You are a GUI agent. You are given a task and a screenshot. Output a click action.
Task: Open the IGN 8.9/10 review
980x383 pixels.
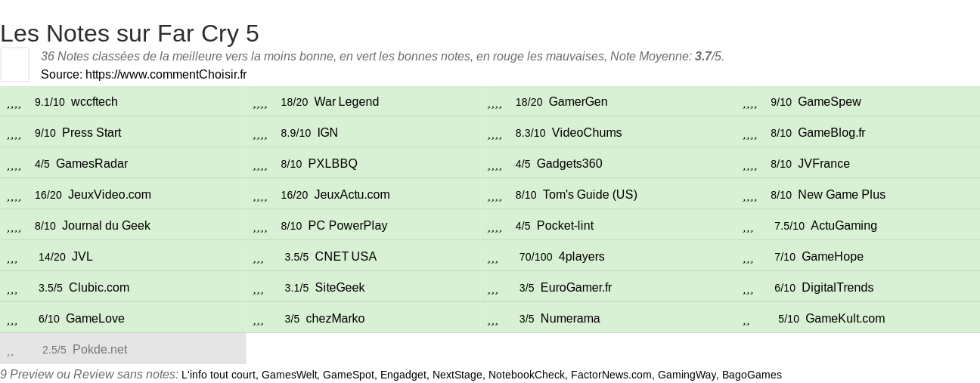tap(327, 133)
